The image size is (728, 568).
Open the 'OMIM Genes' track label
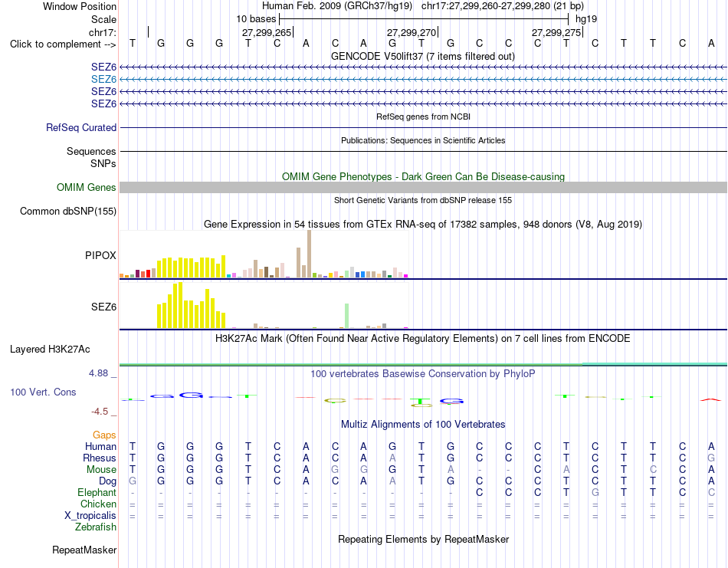87,187
